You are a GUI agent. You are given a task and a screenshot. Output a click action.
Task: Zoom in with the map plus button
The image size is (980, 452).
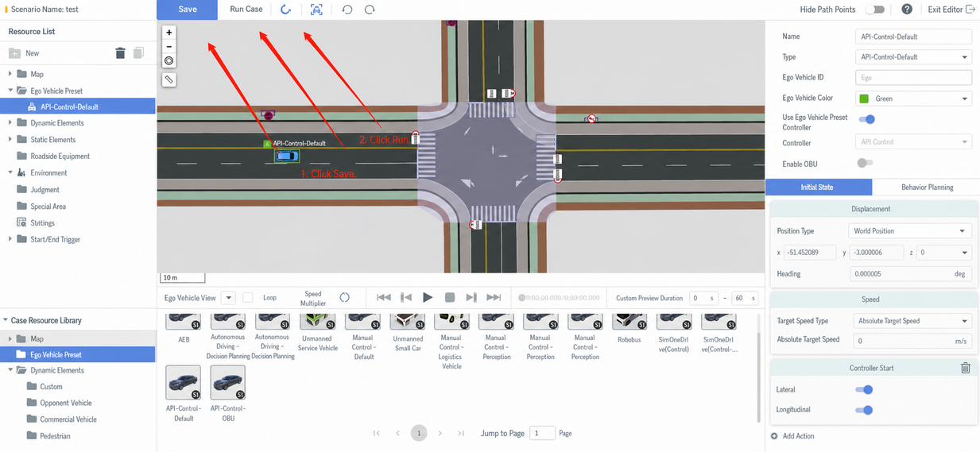point(168,33)
